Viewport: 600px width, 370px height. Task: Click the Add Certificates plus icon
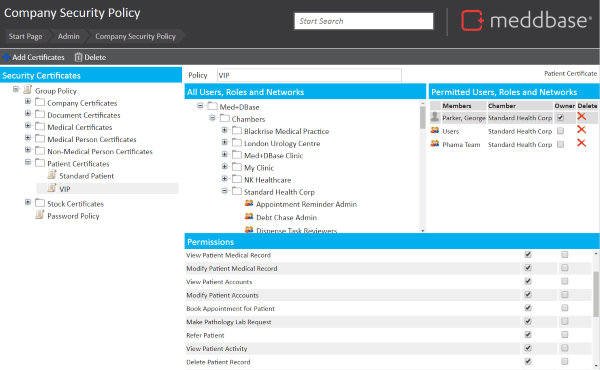(x=7, y=57)
